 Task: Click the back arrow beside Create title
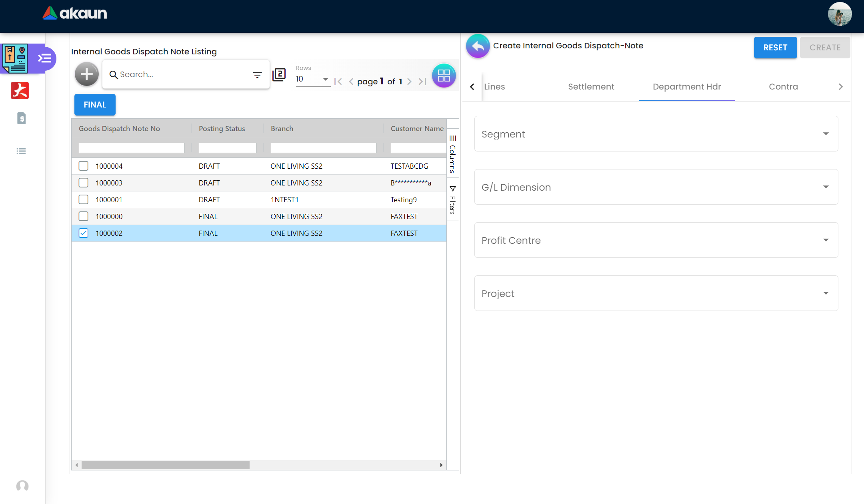(478, 46)
